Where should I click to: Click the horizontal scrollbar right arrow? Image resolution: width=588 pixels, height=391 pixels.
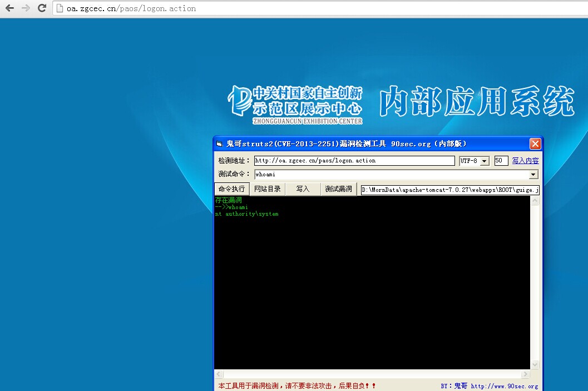[525, 374]
